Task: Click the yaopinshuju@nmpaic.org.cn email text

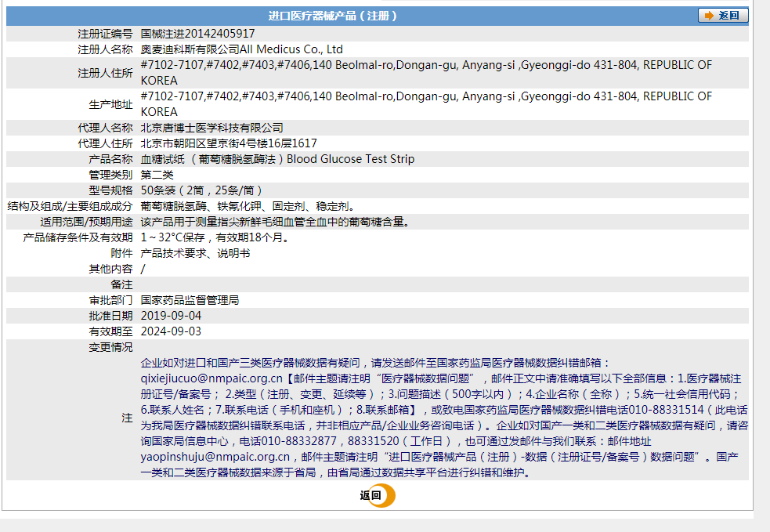Action: pyautogui.click(x=215, y=457)
